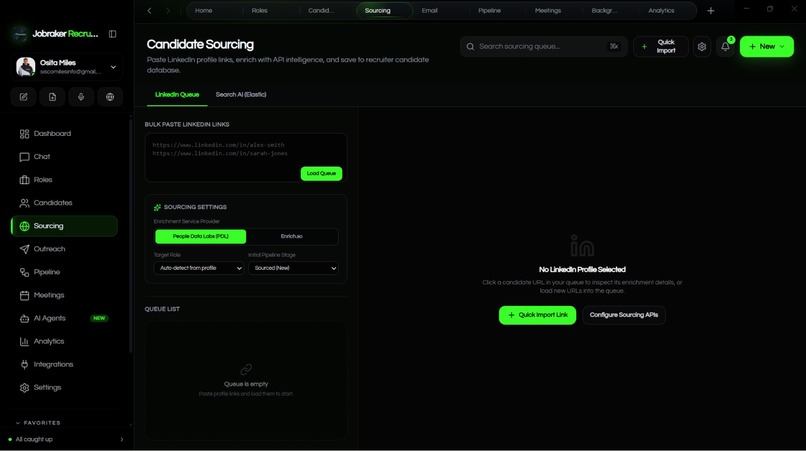Click the document upload icon under profile

tap(52, 97)
